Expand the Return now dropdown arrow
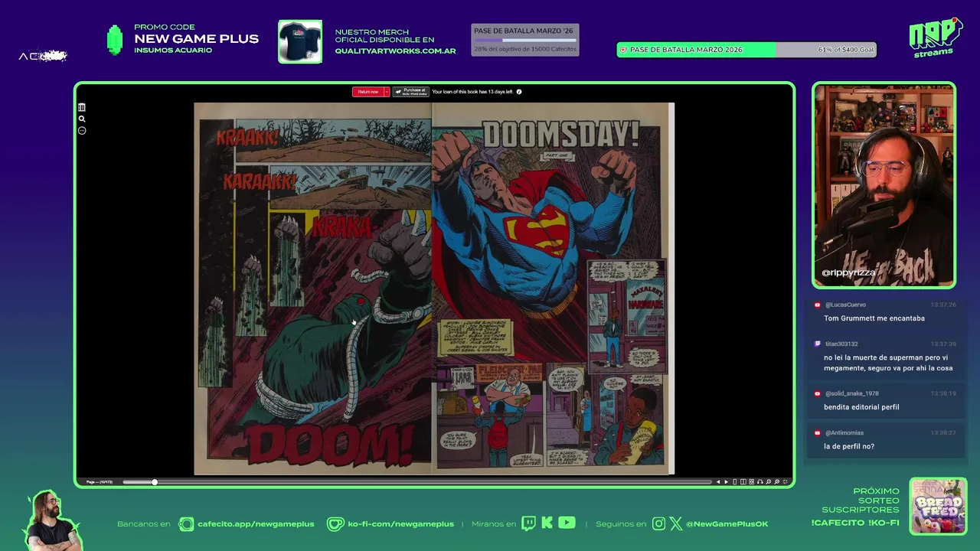 pos(387,92)
